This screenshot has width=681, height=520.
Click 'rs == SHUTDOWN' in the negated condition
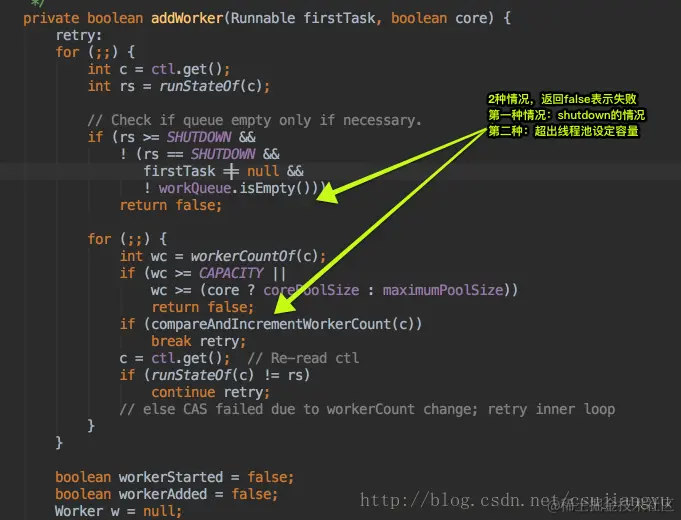click(x=199, y=154)
